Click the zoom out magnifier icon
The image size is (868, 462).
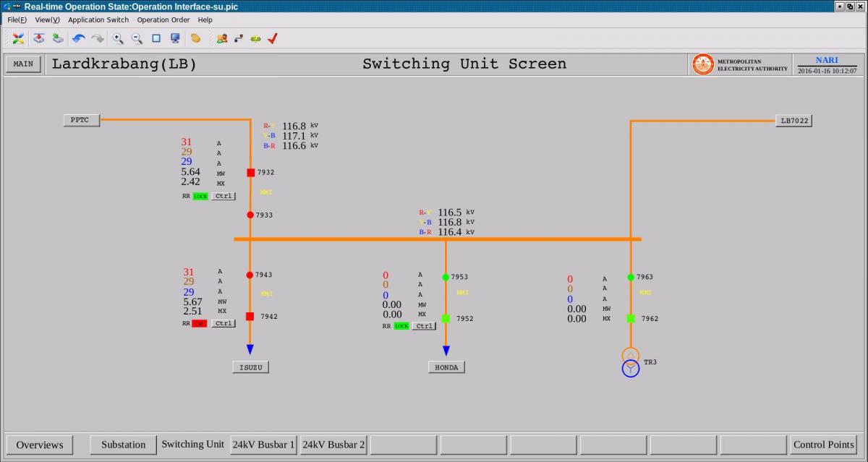[137, 38]
